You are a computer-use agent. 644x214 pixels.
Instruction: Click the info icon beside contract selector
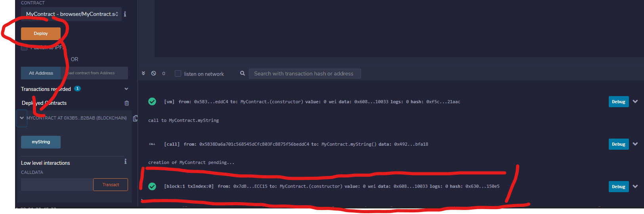tap(125, 14)
